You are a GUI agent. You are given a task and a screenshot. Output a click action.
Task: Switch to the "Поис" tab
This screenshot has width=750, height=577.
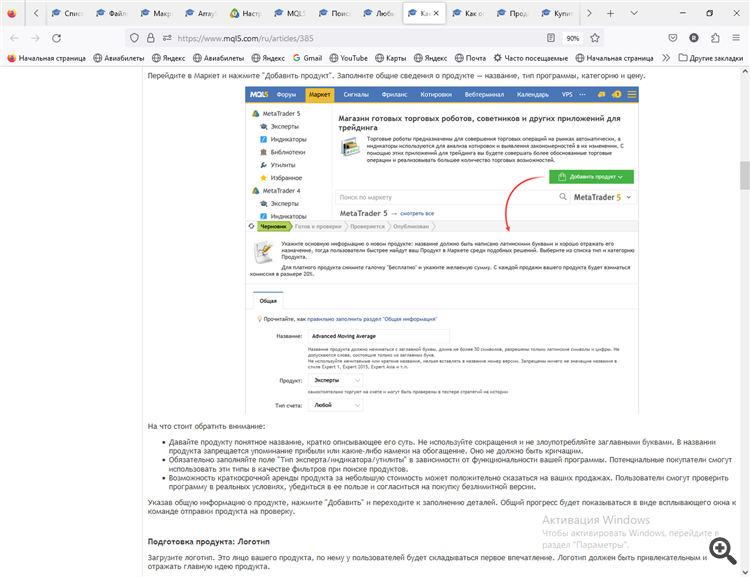click(x=335, y=13)
